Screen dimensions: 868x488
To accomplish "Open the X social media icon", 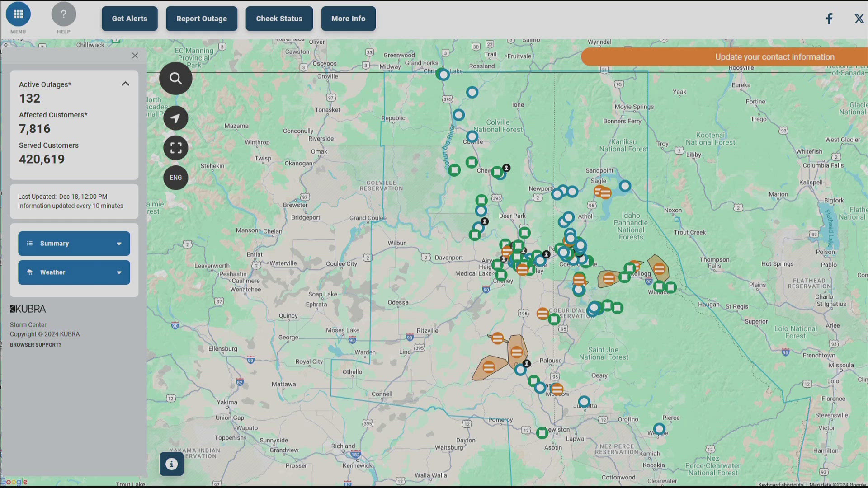I will (859, 19).
